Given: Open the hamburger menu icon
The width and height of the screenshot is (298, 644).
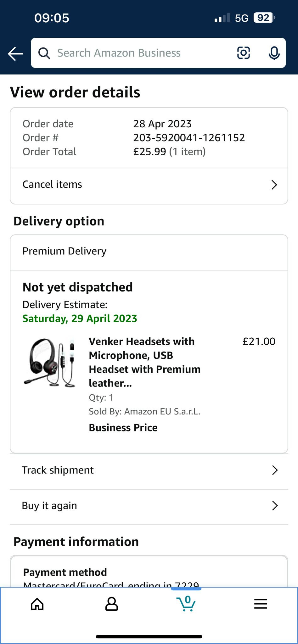Looking at the screenshot, I should pyautogui.click(x=261, y=604).
